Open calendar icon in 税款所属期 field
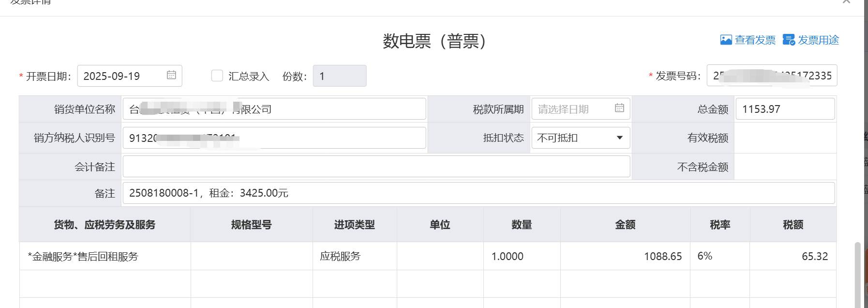The image size is (868, 308). (x=619, y=108)
